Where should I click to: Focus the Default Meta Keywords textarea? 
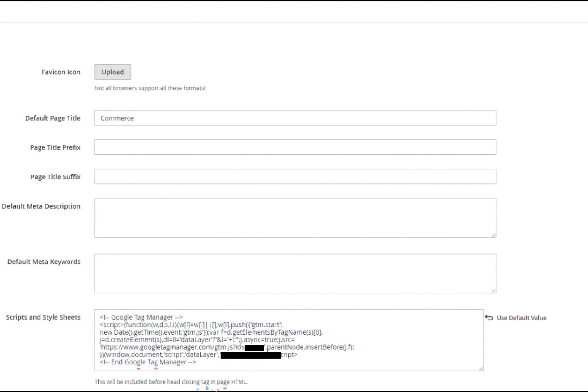coord(295,273)
